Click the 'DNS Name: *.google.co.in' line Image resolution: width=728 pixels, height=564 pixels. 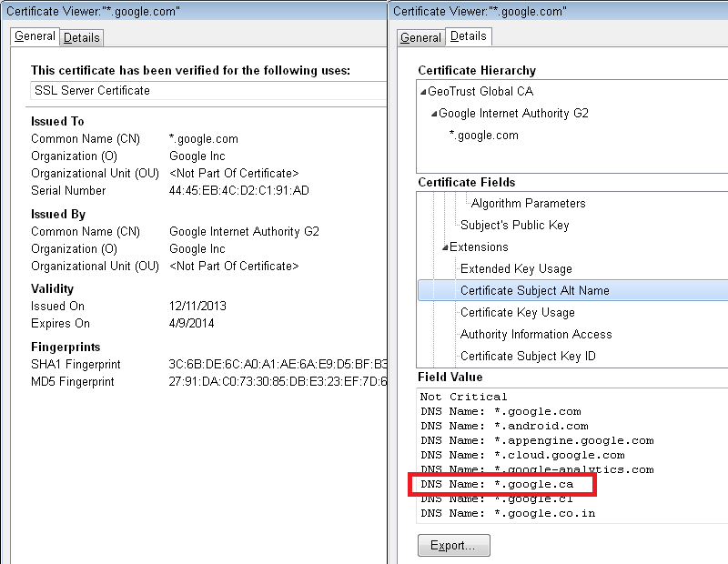(508, 513)
